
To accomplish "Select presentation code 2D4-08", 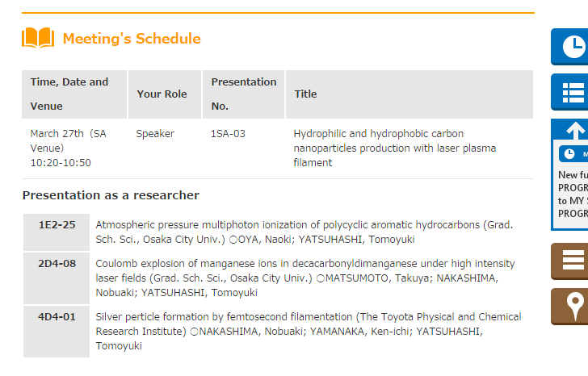I will pyautogui.click(x=57, y=263).
